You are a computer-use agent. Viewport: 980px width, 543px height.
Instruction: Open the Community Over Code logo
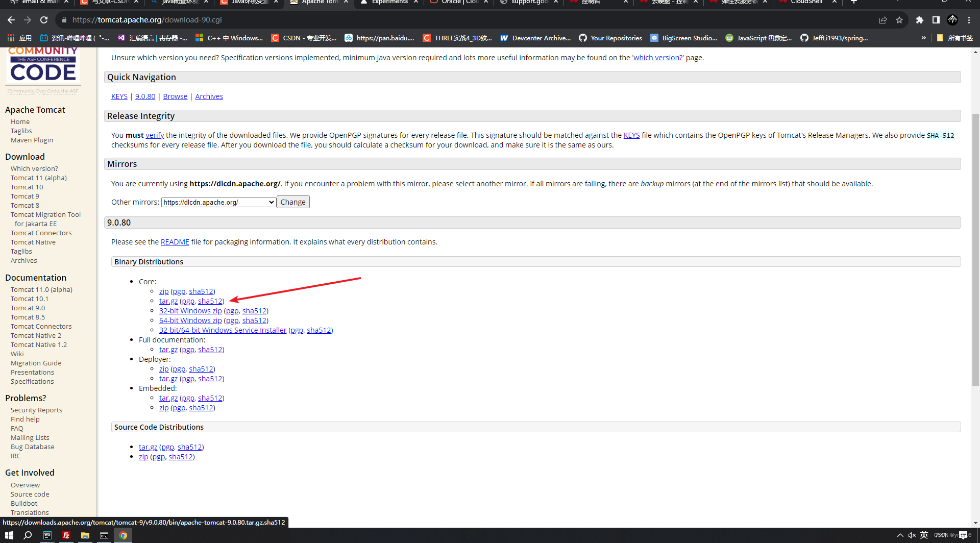pos(43,70)
